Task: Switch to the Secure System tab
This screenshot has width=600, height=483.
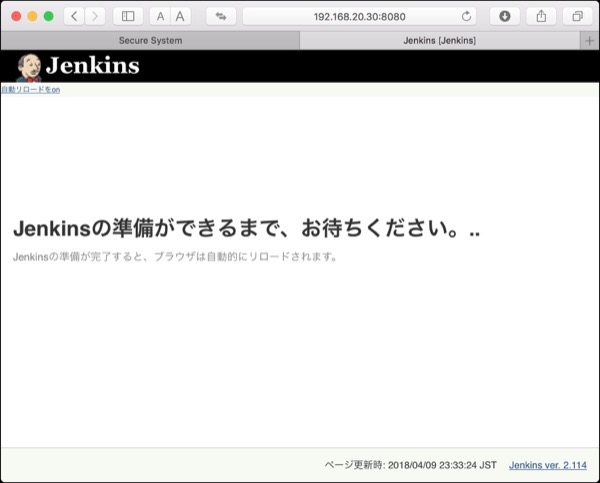Action: [150, 40]
